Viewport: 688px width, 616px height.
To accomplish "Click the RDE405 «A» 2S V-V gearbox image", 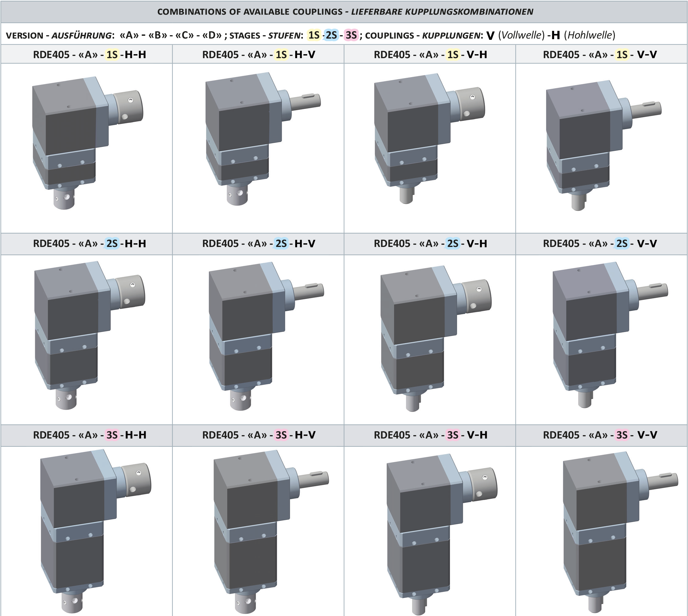I will (611, 335).
